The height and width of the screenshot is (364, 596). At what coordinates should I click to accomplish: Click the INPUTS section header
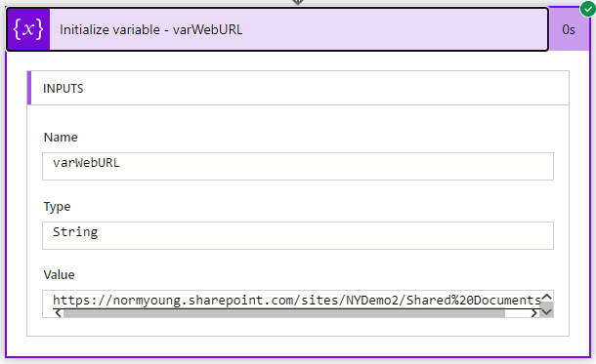[x=298, y=88]
